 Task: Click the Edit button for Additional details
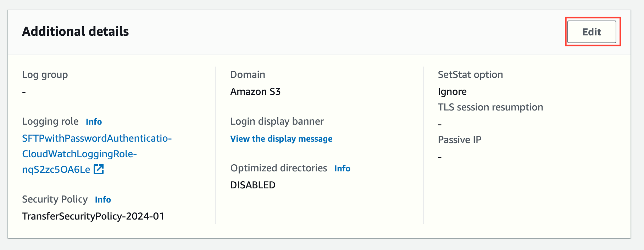[x=592, y=32]
